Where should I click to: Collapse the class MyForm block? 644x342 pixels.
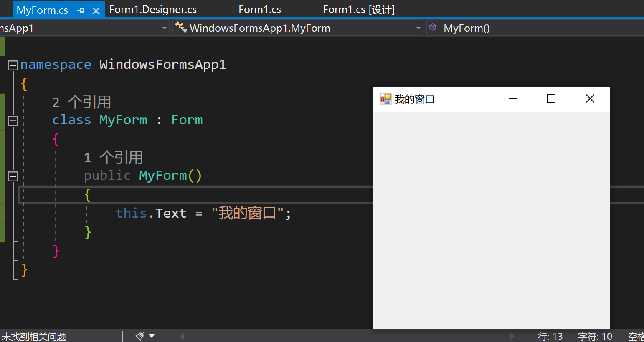tap(13, 121)
